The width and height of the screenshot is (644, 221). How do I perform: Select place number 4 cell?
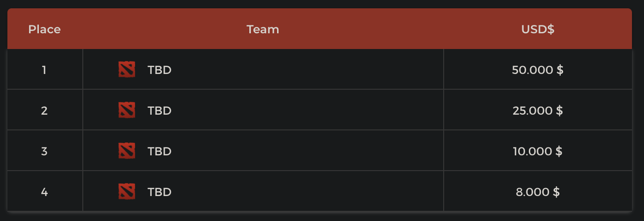click(x=44, y=192)
